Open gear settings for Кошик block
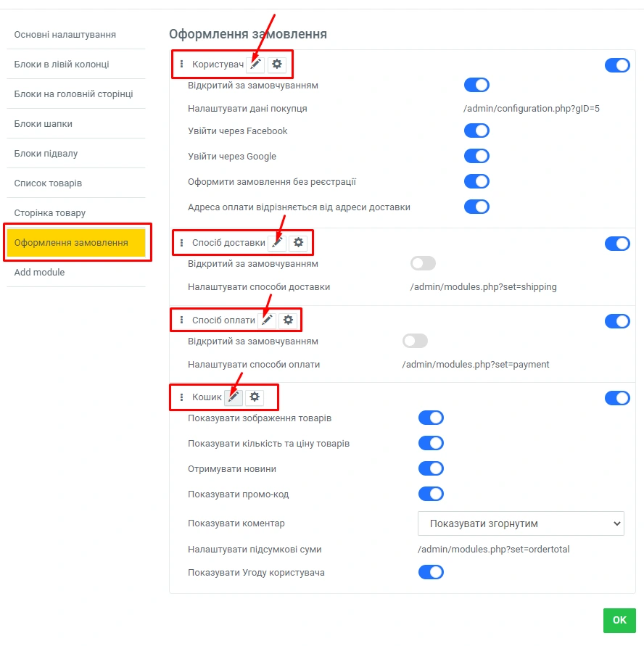 coord(255,397)
